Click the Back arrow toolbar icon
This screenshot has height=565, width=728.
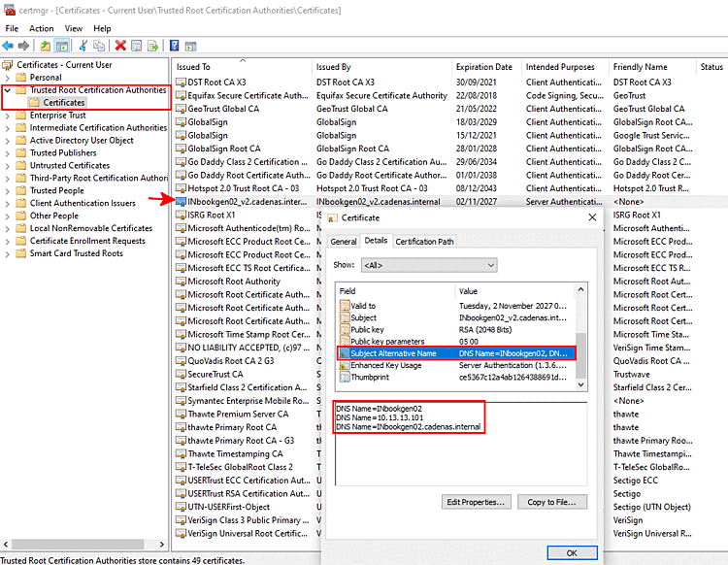[8, 46]
